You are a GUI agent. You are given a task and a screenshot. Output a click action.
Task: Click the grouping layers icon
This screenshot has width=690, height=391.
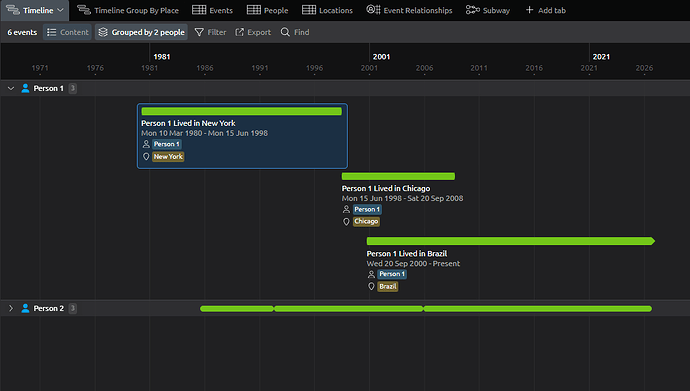[103, 32]
